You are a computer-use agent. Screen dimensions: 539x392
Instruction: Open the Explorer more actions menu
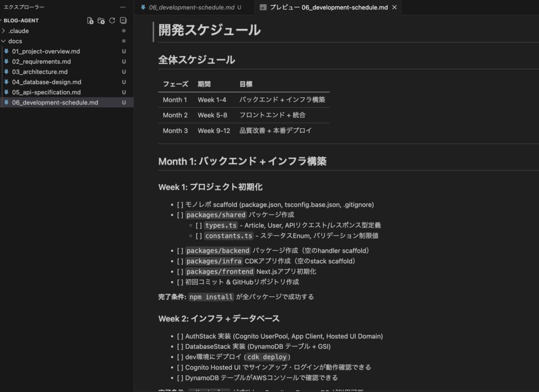[123, 7]
